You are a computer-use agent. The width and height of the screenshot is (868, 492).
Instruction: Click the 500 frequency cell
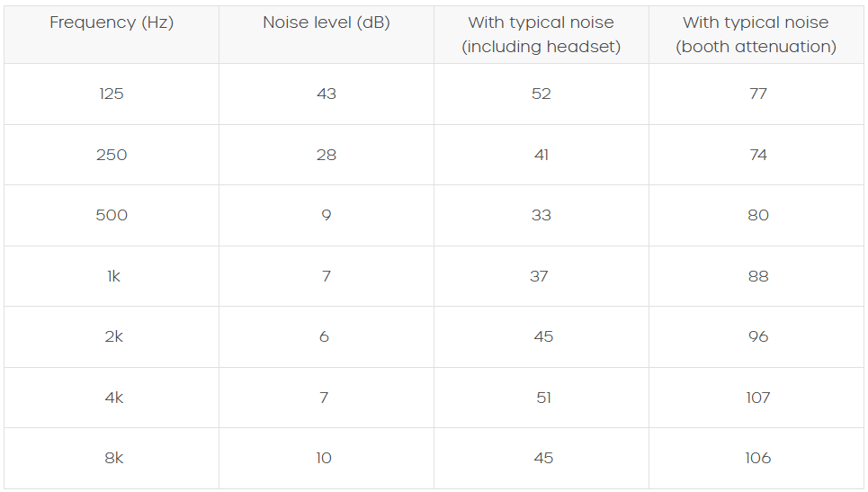pos(112,215)
